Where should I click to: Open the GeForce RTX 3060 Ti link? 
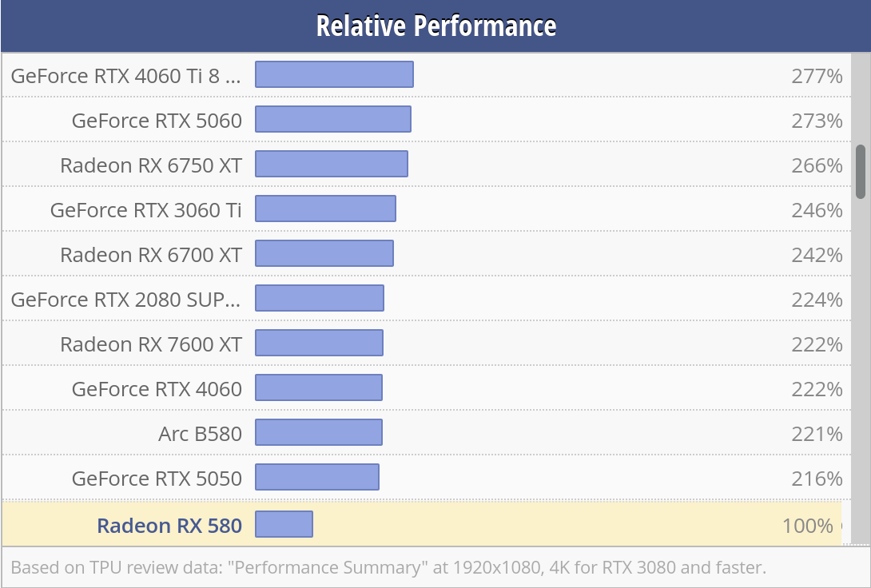146,210
